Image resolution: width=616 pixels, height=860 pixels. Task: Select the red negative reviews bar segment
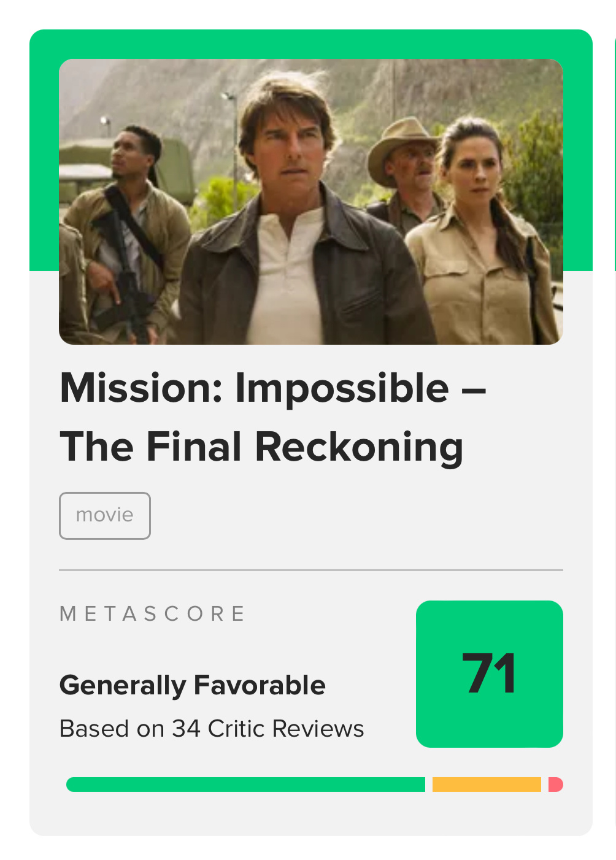coord(556,785)
